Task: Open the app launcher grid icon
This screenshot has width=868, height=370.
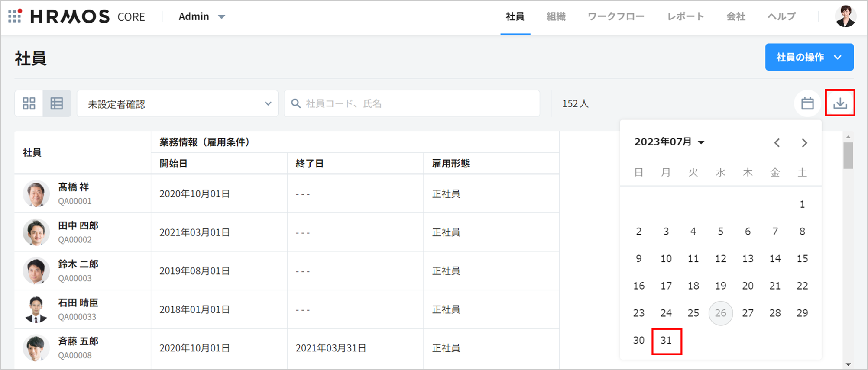Action: coord(15,16)
